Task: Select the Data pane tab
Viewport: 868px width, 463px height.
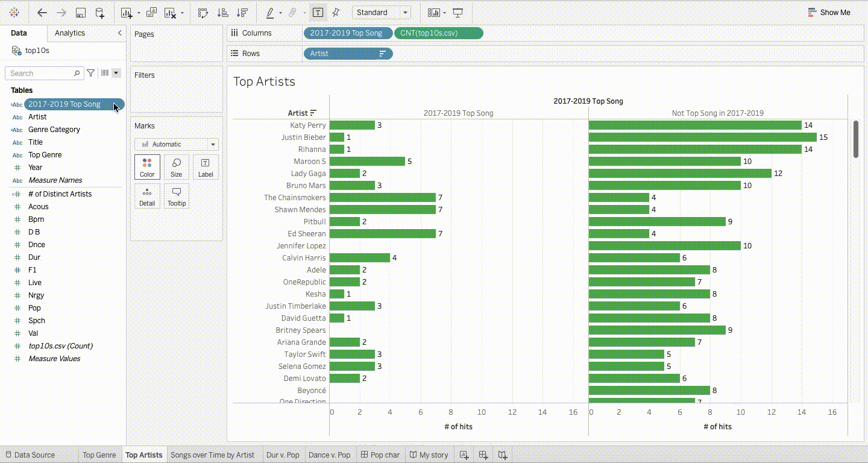Action: (19, 33)
